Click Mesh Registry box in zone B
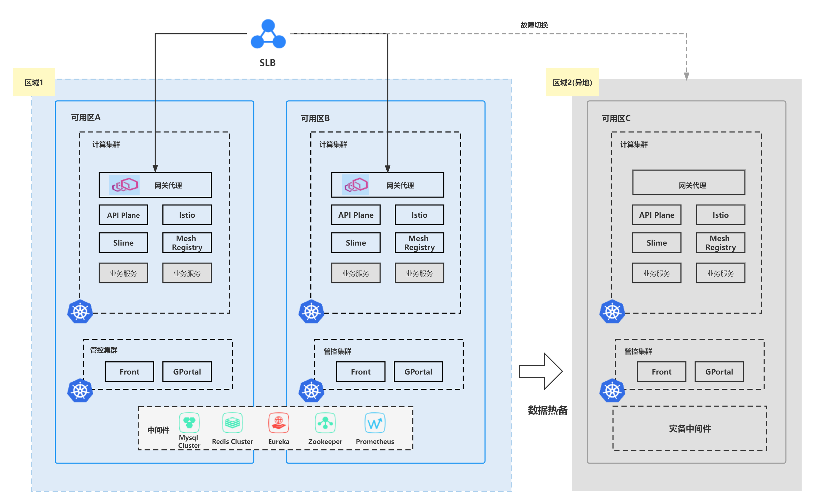 click(419, 243)
